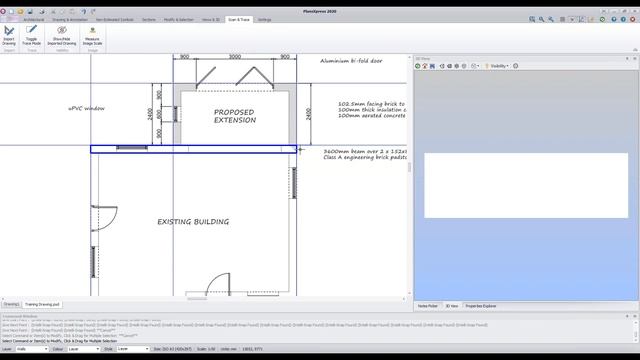Click the green circular icon in top-right toolbar
The image size is (640, 360).
(x=602, y=19)
